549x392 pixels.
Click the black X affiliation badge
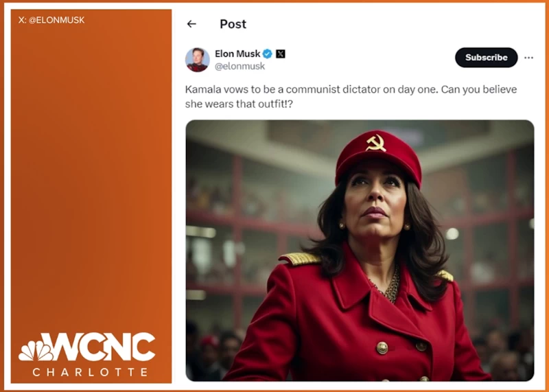[281, 54]
